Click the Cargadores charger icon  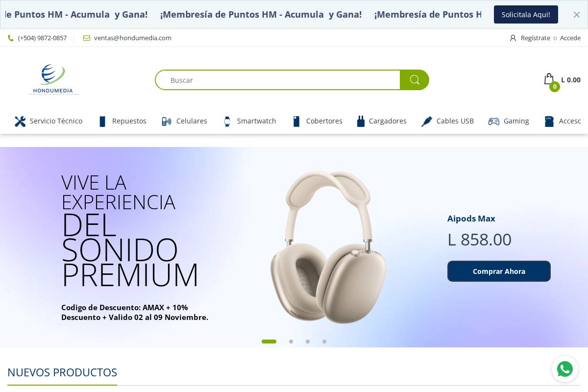(361, 122)
